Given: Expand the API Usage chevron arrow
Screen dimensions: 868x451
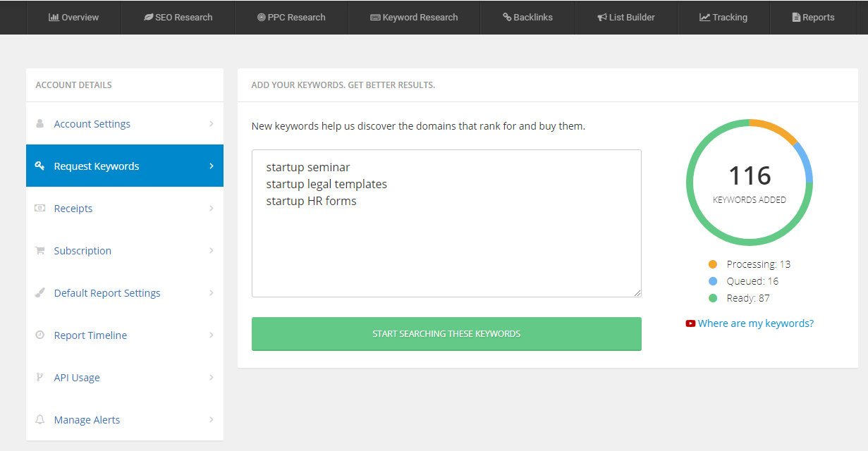Looking at the screenshot, I should [212, 377].
